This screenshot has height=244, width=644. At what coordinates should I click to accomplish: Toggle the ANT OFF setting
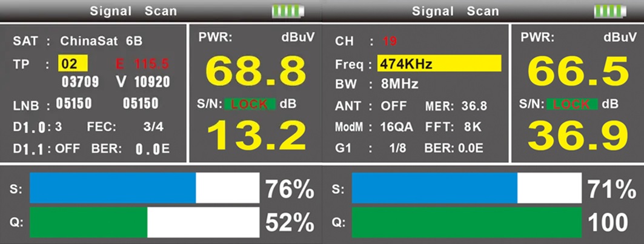(x=393, y=106)
